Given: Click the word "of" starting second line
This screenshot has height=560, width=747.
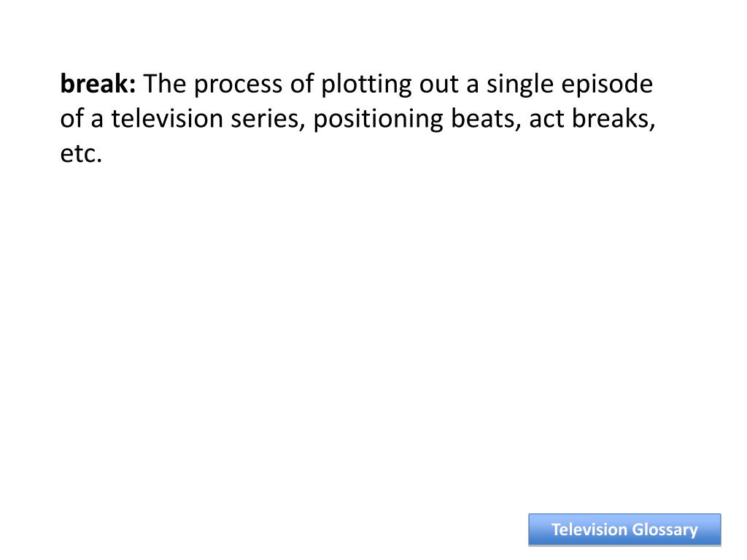Looking at the screenshot, I should [x=71, y=119].
